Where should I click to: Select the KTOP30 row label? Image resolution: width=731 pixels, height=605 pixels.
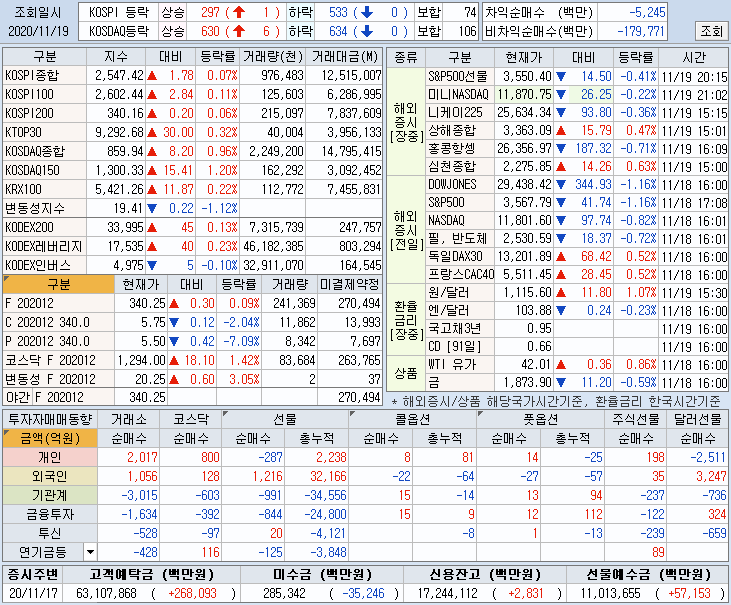tap(44, 132)
